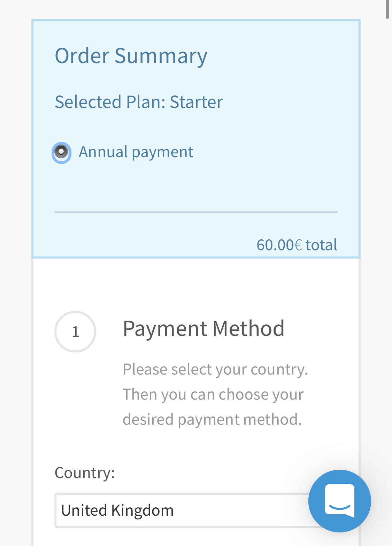Image resolution: width=392 pixels, height=546 pixels.
Task: Click the desired payment method text line
Action: (x=212, y=420)
